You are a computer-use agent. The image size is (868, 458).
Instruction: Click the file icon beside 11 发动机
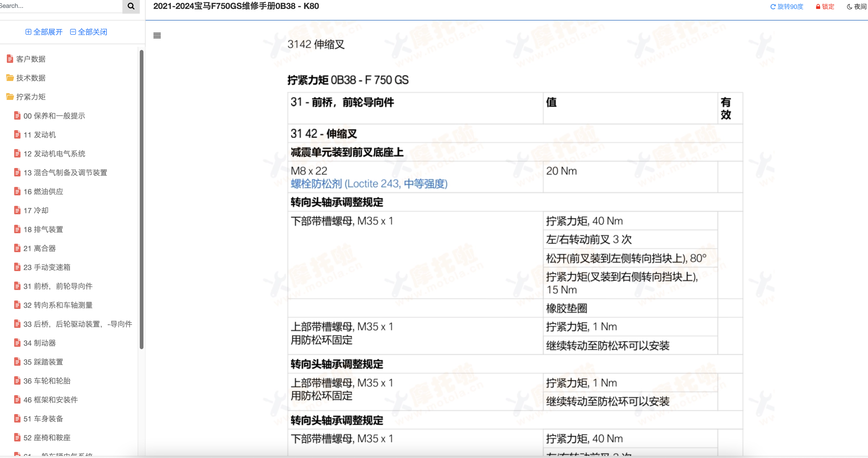tap(17, 135)
